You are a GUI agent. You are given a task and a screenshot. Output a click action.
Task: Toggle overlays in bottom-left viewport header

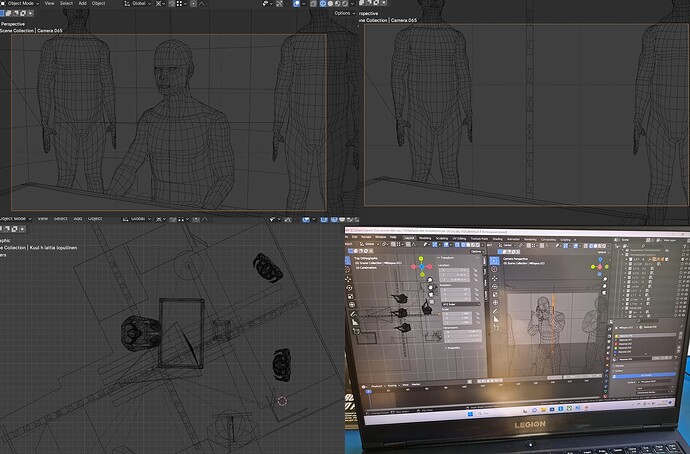(x=306, y=219)
